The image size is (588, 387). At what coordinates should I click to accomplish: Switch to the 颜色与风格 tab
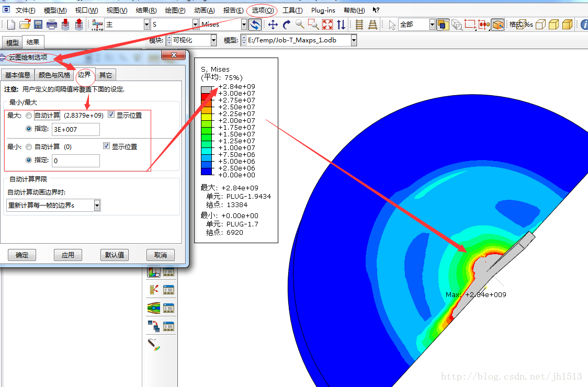pos(54,75)
